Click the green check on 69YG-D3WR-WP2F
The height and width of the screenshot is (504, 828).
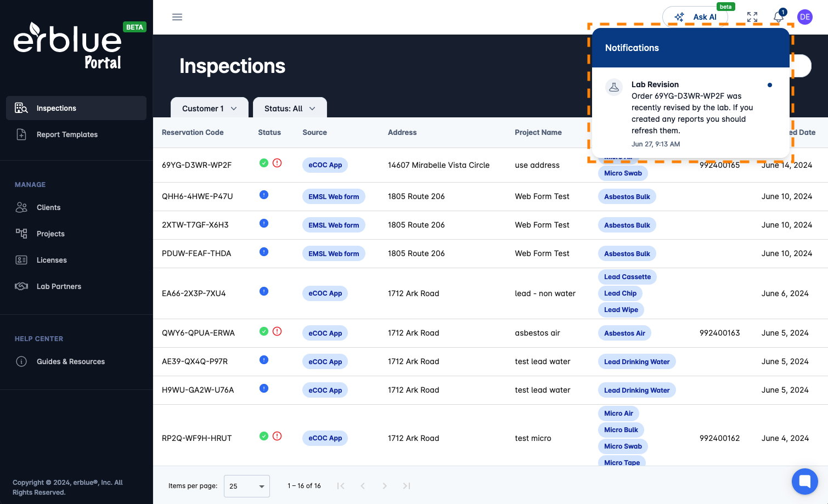tap(264, 163)
